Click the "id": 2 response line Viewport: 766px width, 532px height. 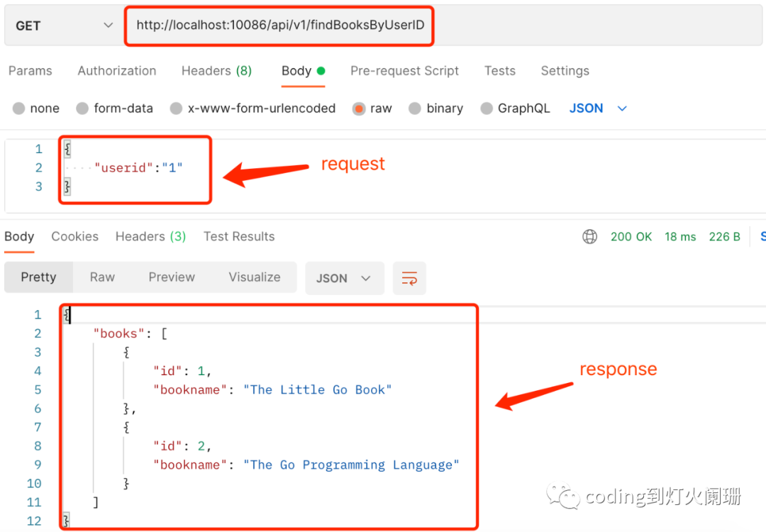pos(182,446)
